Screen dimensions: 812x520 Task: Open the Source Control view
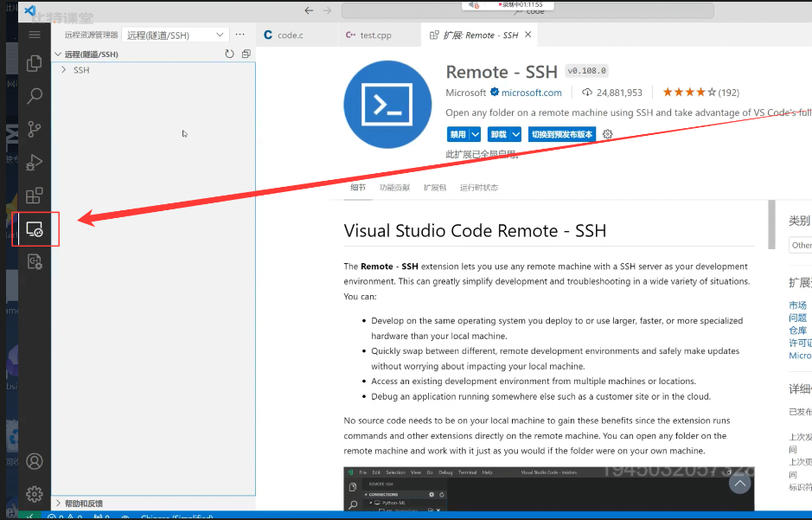pyautogui.click(x=35, y=129)
